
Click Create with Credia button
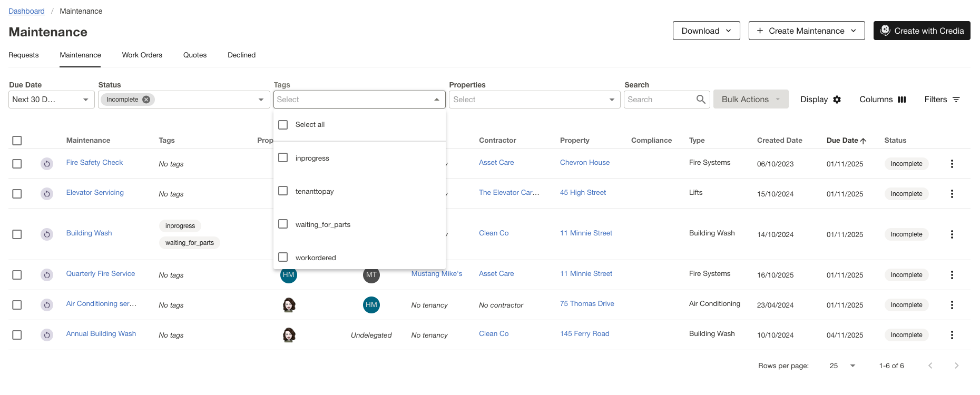922,31
